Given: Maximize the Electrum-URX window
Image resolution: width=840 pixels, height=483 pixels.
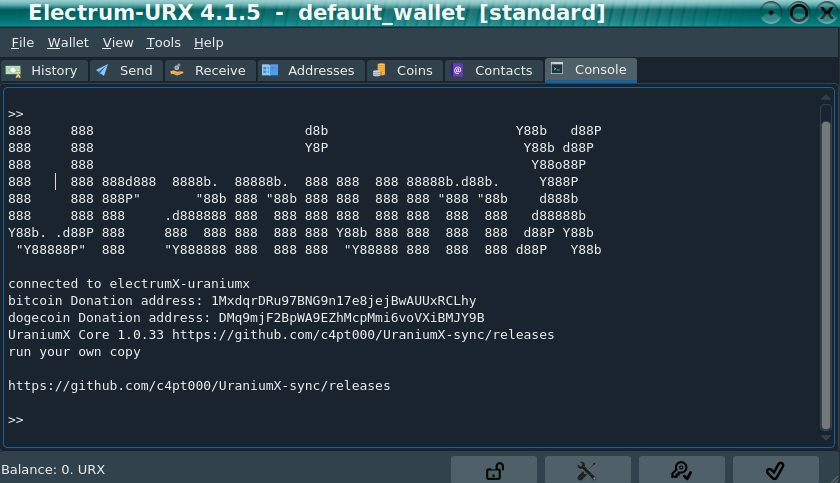Looking at the screenshot, I should (799, 13).
